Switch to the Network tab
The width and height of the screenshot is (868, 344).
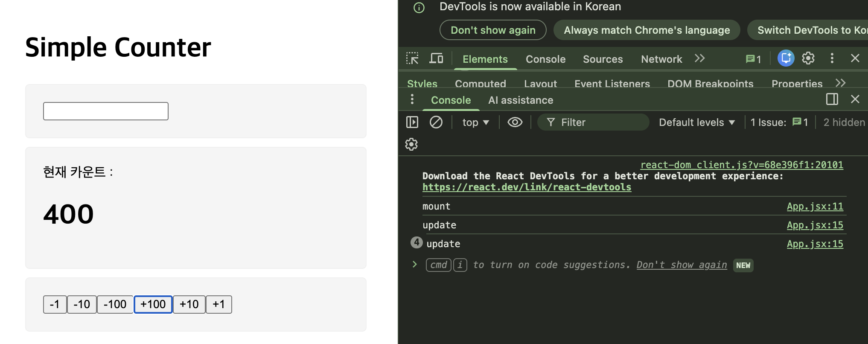click(x=661, y=59)
